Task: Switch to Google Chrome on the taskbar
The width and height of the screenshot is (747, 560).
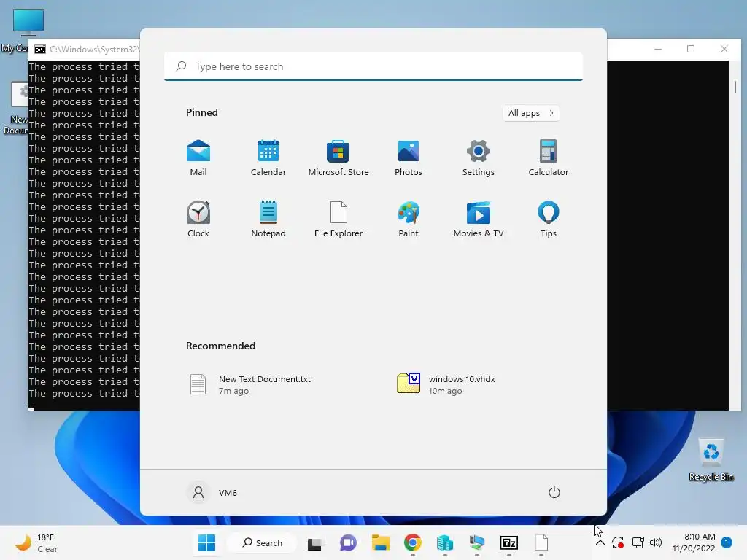Action: [413, 542]
